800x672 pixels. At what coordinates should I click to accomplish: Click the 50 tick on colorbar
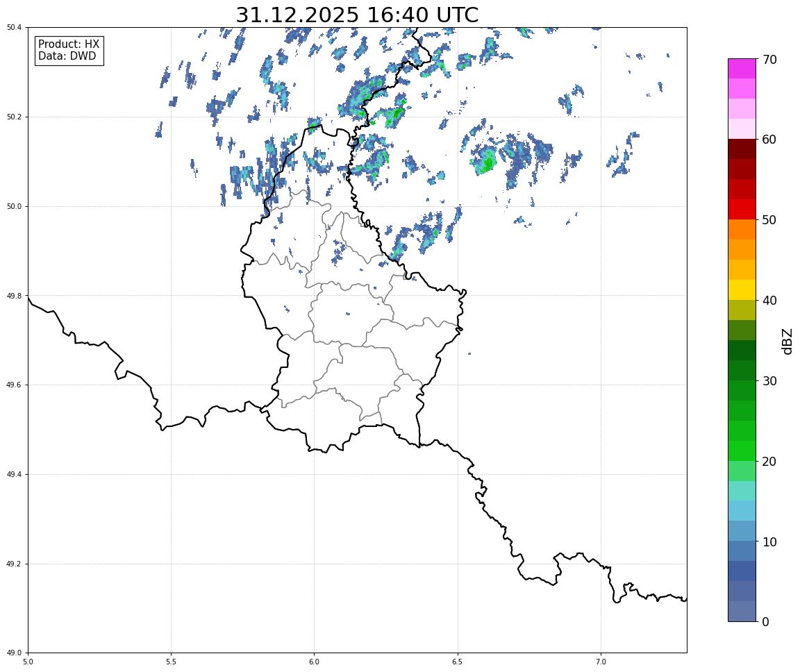[770, 220]
